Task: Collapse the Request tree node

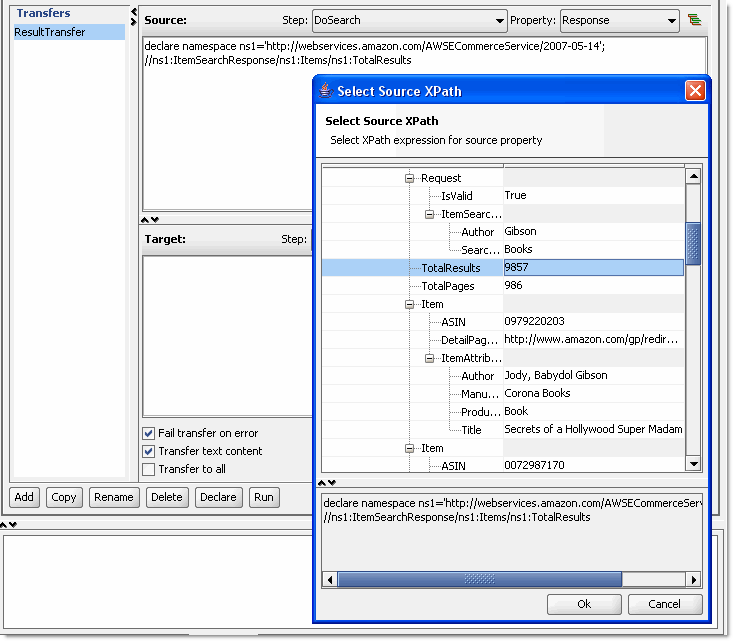Action: [410, 178]
